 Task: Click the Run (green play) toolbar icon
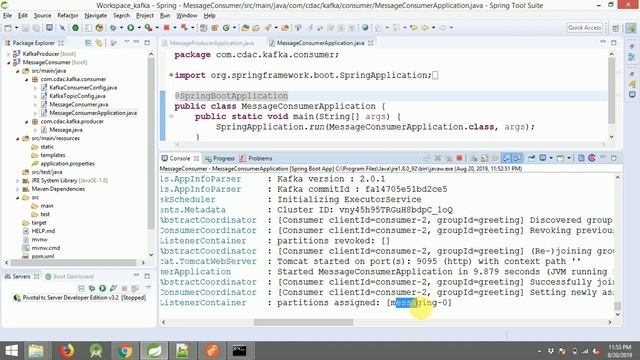(131, 28)
